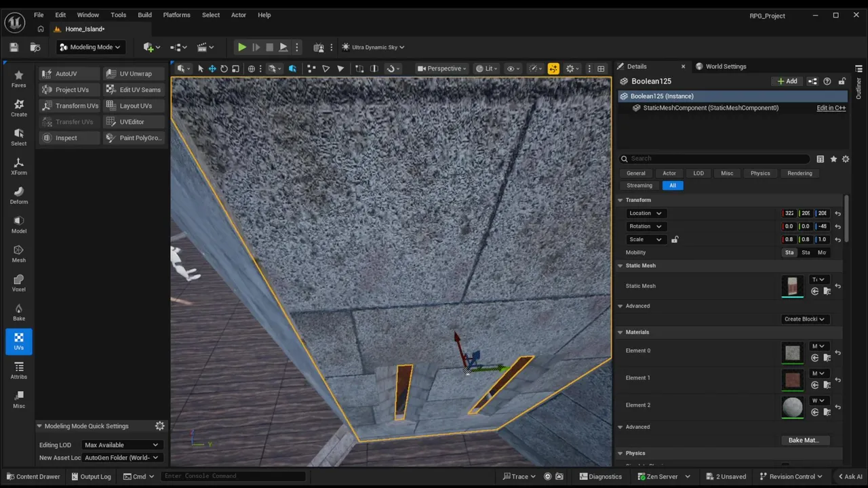Click the Element 0 material thumbnail

click(x=792, y=352)
